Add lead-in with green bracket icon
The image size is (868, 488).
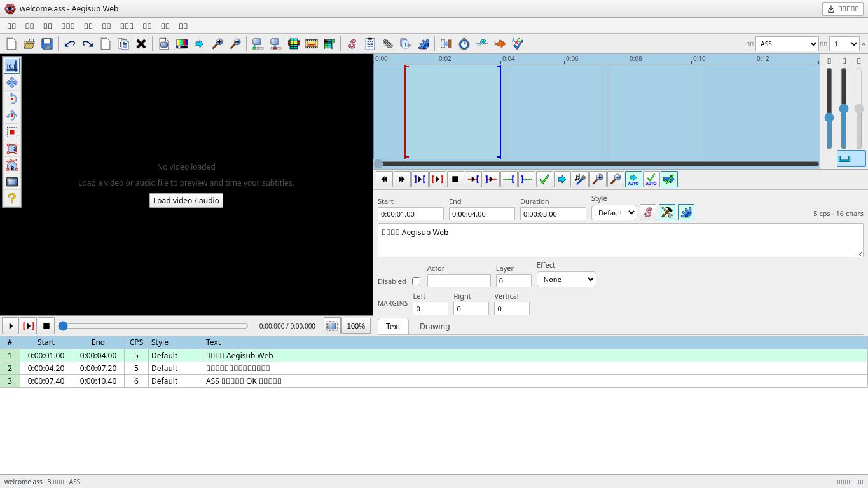point(508,179)
